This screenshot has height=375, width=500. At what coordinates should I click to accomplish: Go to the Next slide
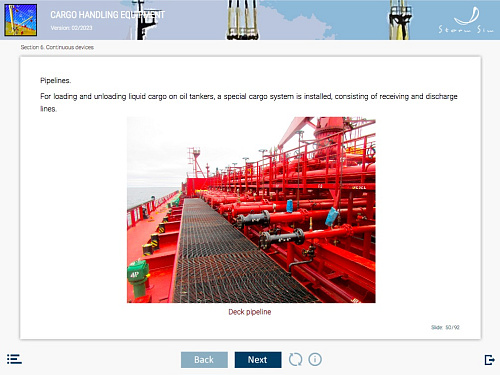[x=258, y=360]
